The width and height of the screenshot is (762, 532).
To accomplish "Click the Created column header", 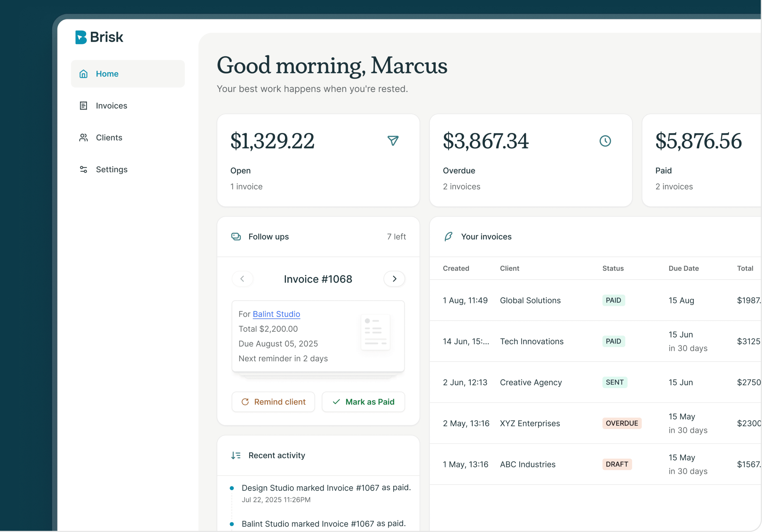I will pos(456,268).
